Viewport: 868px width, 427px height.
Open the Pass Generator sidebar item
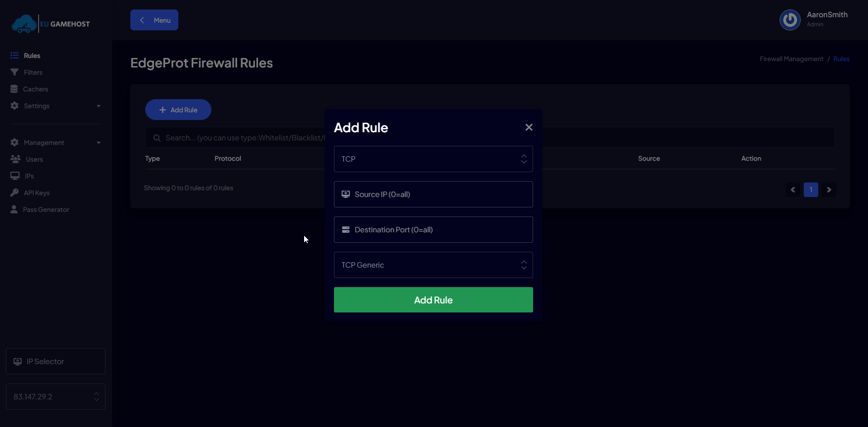[46, 210]
